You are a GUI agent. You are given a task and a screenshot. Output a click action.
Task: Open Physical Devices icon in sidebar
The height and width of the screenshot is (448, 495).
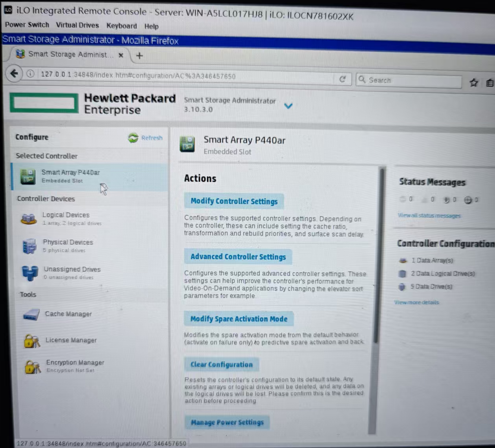29,246
